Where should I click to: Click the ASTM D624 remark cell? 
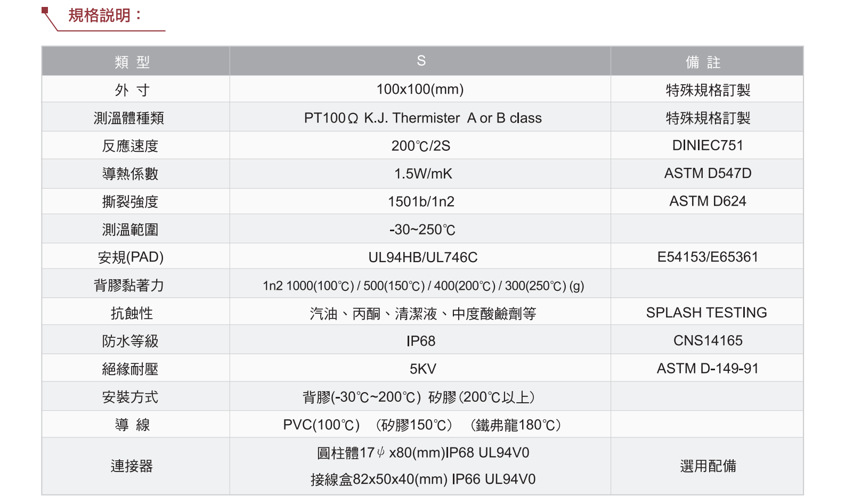coord(708,201)
